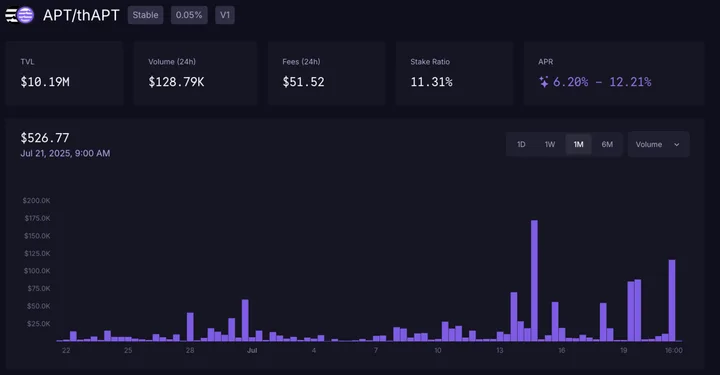Click the 0.05% fee badge
The width and height of the screenshot is (720, 375).
tap(189, 15)
